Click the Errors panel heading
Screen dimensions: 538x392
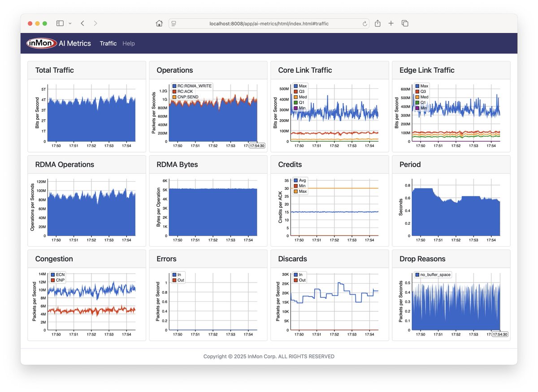[x=166, y=259]
